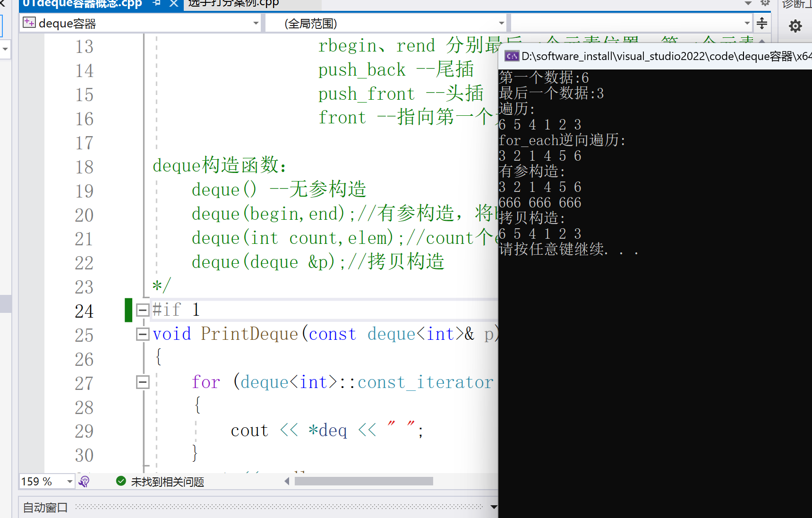Open the dropdown arrow in the left side panel
The width and height of the screenshot is (812, 518).
tap(5, 49)
